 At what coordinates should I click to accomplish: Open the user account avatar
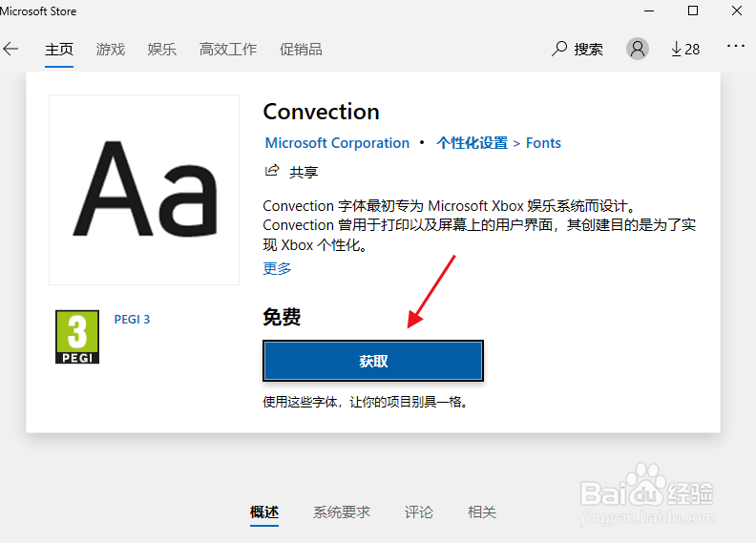(x=638, y=49)
